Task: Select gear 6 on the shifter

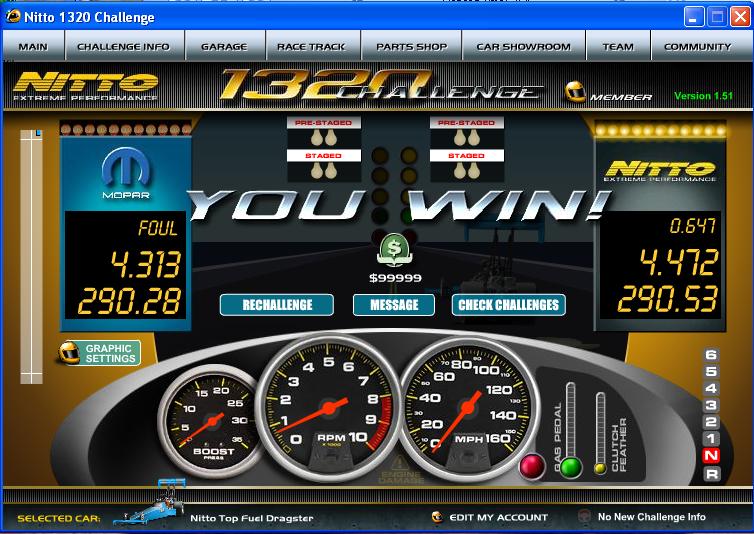Action: tap(711, 355)
